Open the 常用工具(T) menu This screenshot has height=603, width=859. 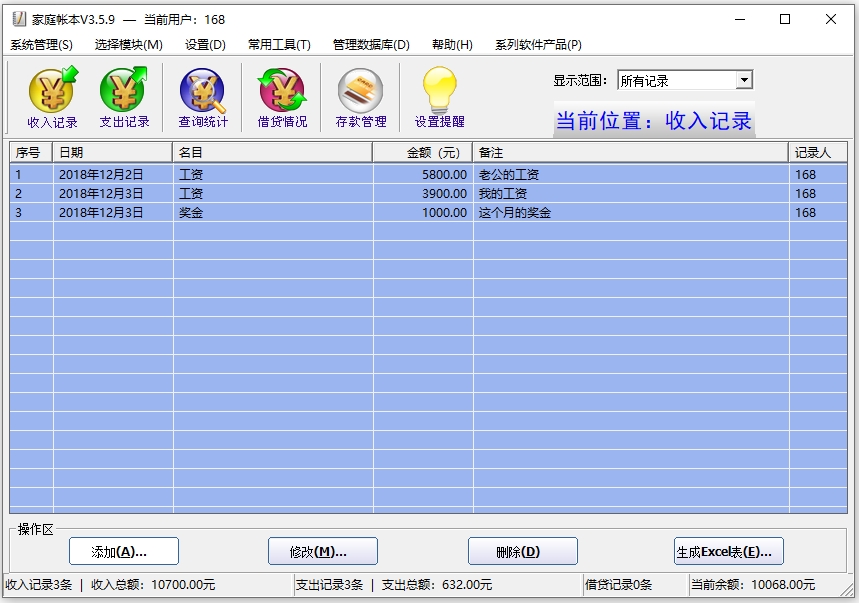click(x=279, y=45)
